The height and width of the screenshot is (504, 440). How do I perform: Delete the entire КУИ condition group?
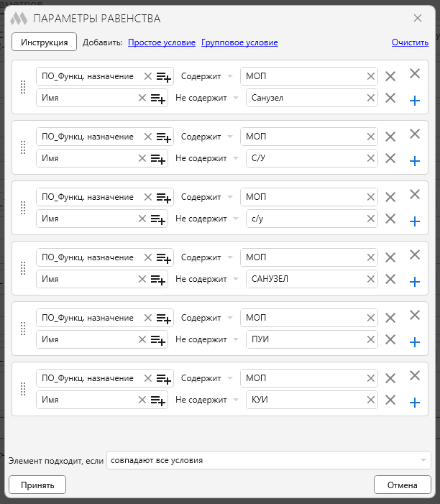coord(415,375)
